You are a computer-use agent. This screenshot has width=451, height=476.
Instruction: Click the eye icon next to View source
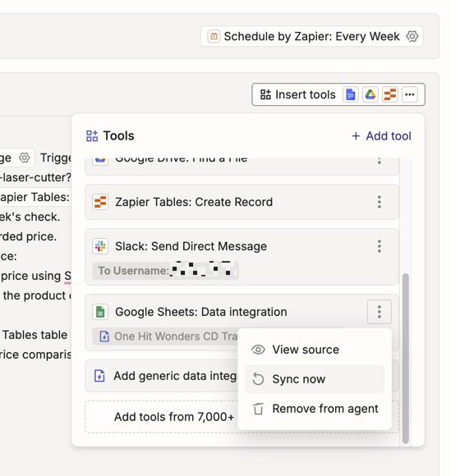coord(258,350)
